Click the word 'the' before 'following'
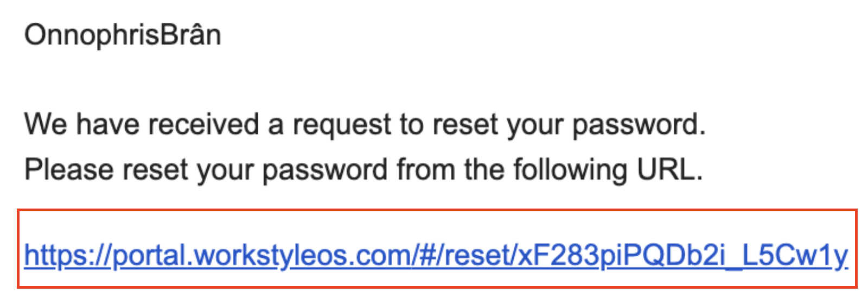The width and height of the screenshot is (868, 299). [x=484, y=170]
